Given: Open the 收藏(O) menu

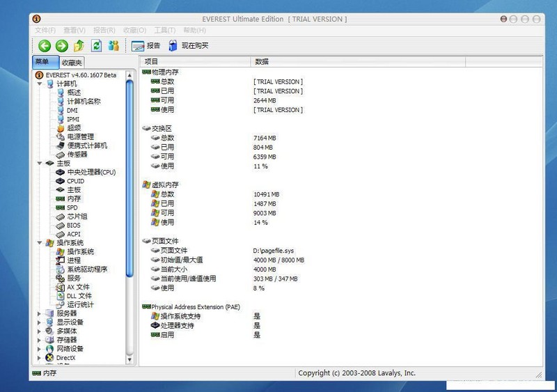Looking at the screenshot, I should tap(134, 30).
